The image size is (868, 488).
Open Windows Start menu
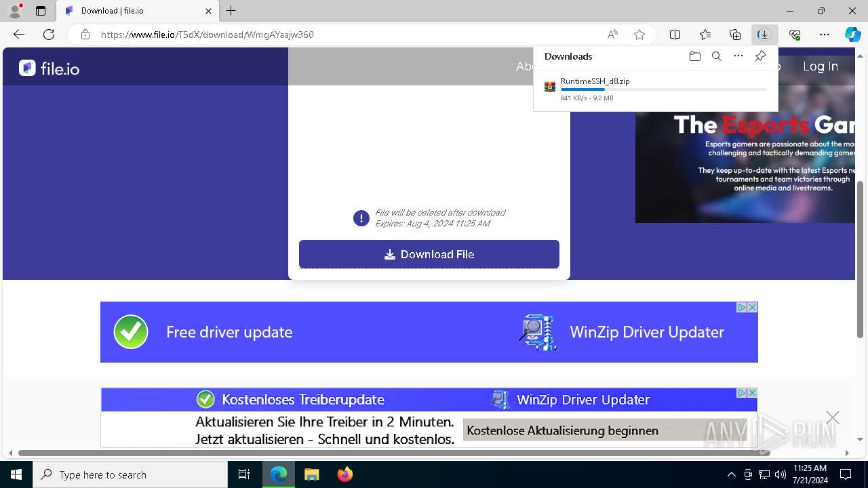[x=16, y=474]
